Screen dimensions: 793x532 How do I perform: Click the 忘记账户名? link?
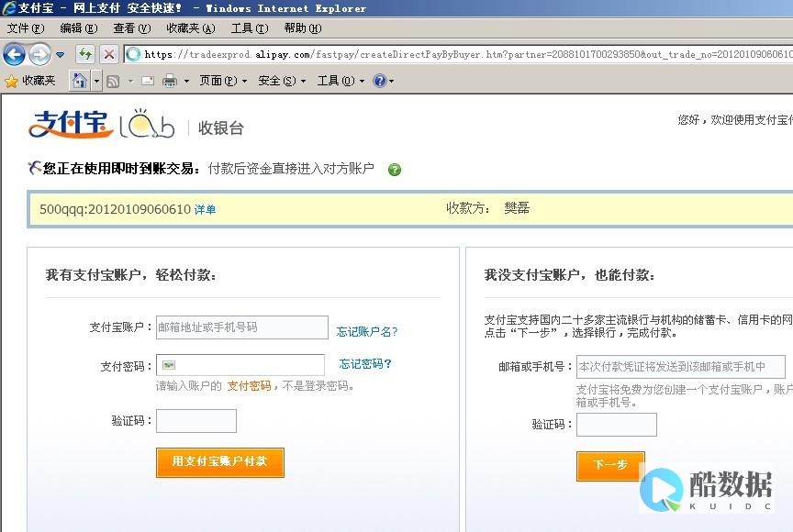366,331
